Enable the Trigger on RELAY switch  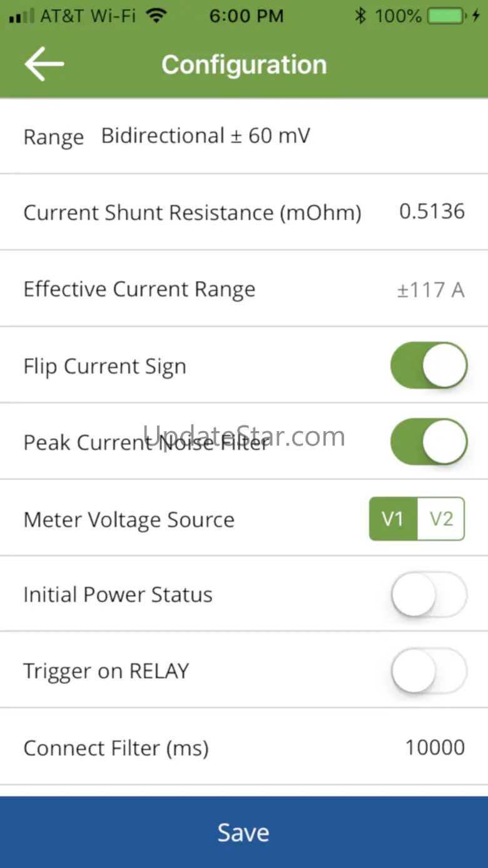(x=429, y=670)
